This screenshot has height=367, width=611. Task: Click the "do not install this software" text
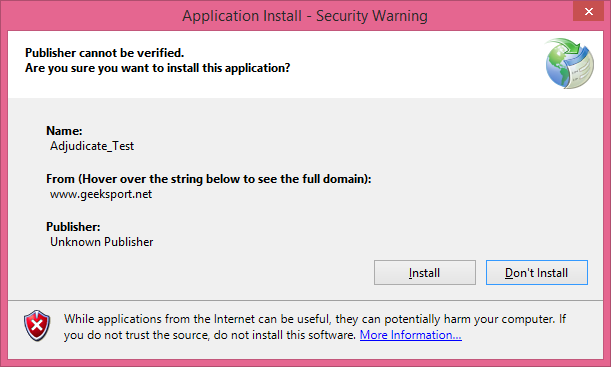[x=284, y=335]
